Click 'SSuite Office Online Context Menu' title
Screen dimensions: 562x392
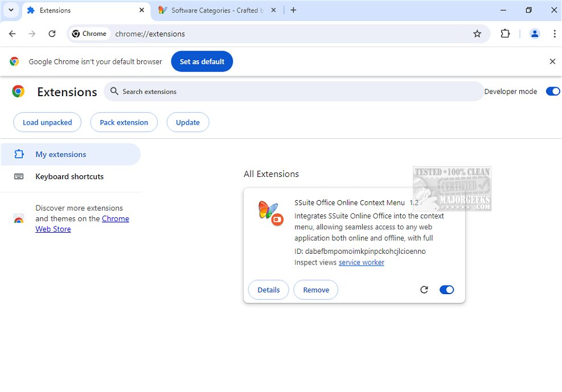point(350,203)
